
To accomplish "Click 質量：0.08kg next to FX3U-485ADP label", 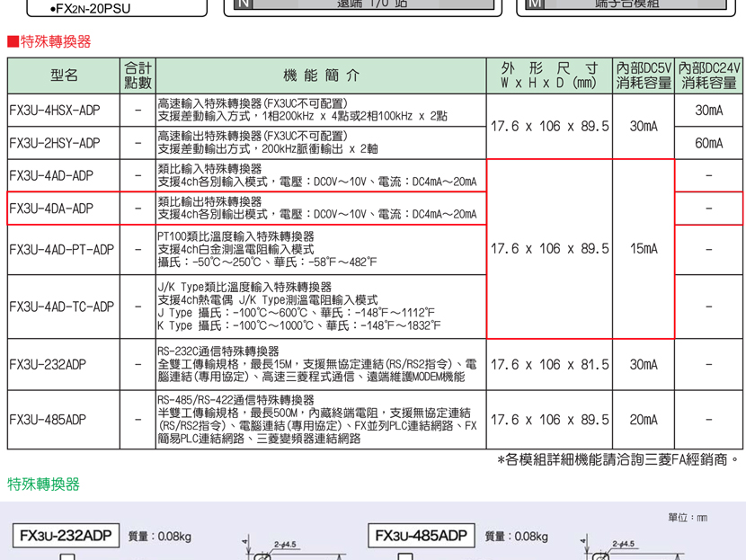I will [x=516, y=537].
